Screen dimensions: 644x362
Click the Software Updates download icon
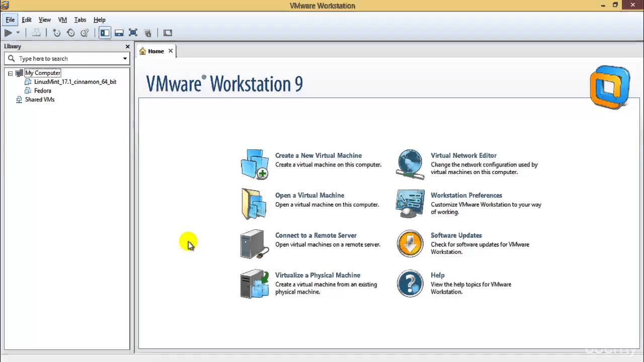point(410,244)
